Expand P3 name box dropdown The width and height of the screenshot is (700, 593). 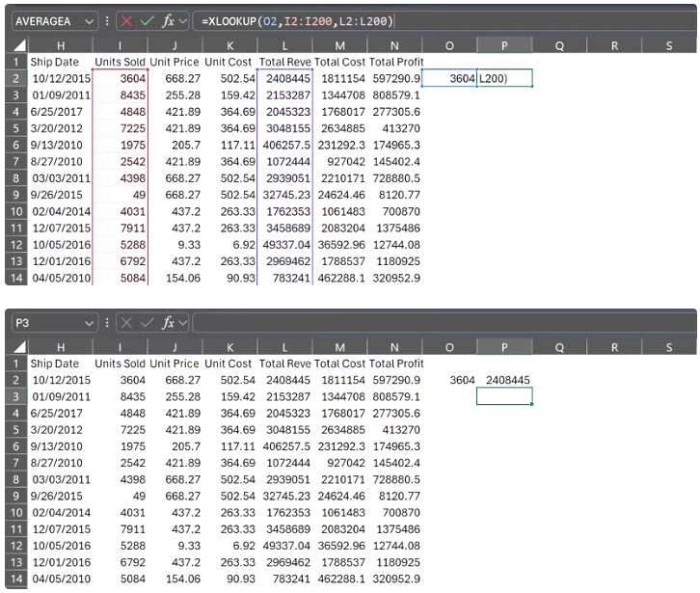pyautogui.click(x=90, y=323)
